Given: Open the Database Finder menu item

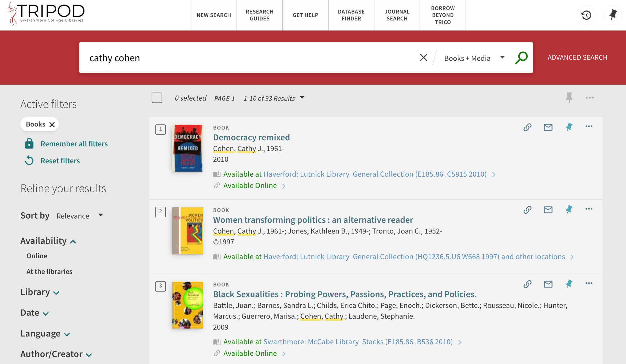Looking at the screenshot, I should point(351,15).
